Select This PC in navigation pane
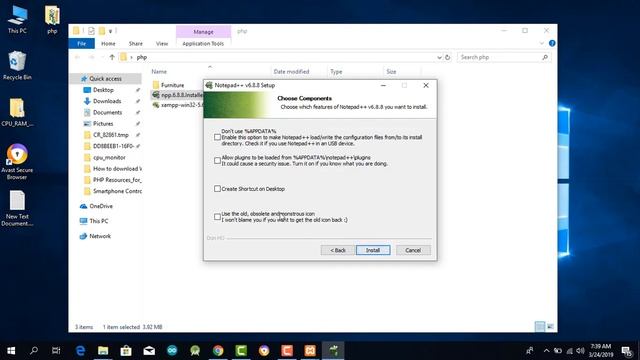This screenshot has height=360, width=640. click(99, 221)
